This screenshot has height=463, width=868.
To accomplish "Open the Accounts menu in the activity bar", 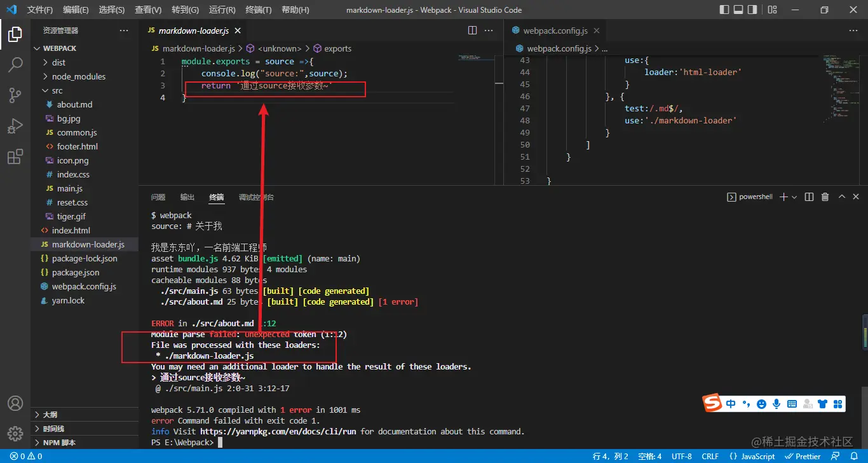I will point(15,403).
